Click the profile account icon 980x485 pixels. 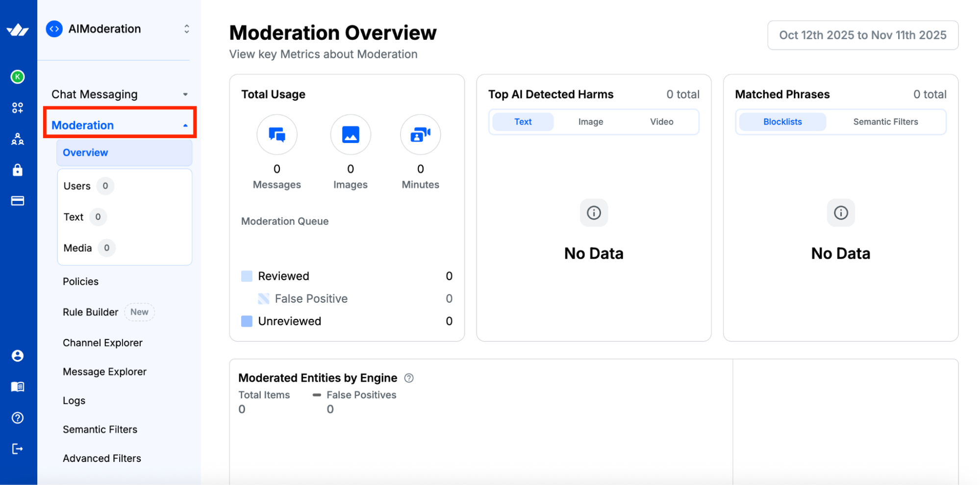tap(18, 356)
